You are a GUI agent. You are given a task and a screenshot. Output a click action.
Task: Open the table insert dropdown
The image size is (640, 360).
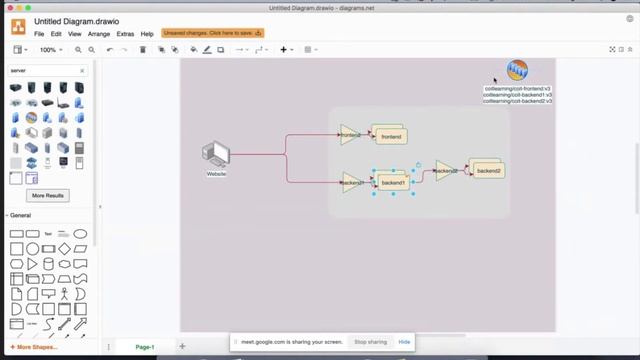311,50
